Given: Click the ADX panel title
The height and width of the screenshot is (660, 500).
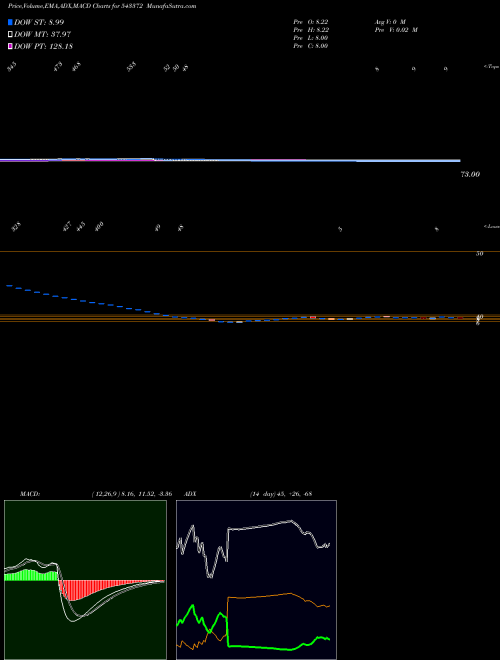Looking at the screenshot, I should coord(191,494).
